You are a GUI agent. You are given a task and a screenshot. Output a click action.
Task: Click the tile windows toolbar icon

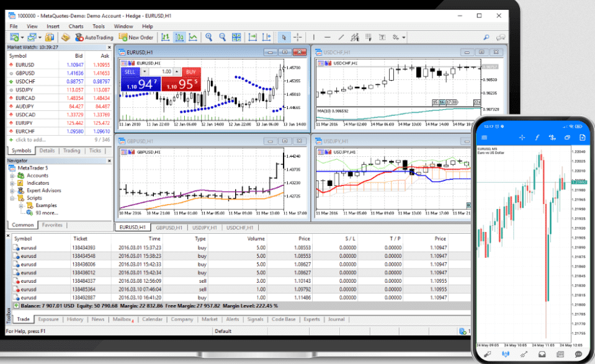[236, 37]
